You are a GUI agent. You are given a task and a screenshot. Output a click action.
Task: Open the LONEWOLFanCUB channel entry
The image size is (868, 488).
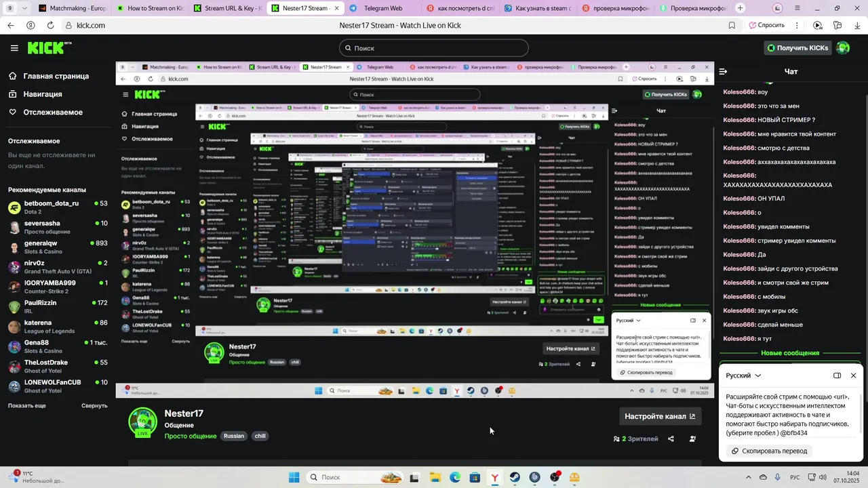click(58, 386)
